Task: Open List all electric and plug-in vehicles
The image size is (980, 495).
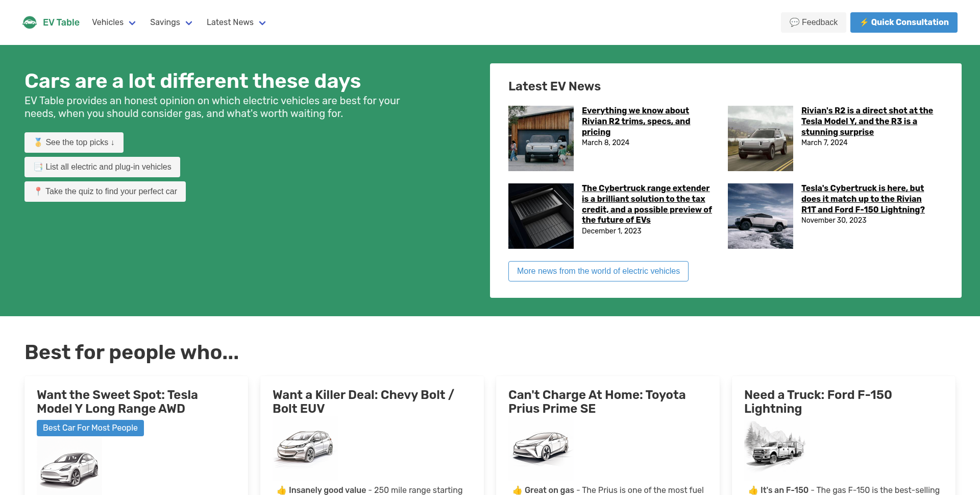Action: pyautogui.click(x=102, y=167)
